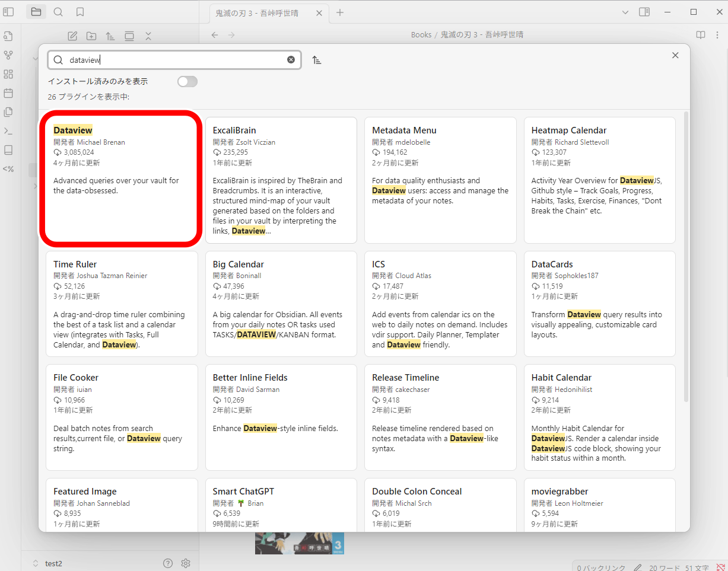Click the Books breadcrumb link

[421, 35]
